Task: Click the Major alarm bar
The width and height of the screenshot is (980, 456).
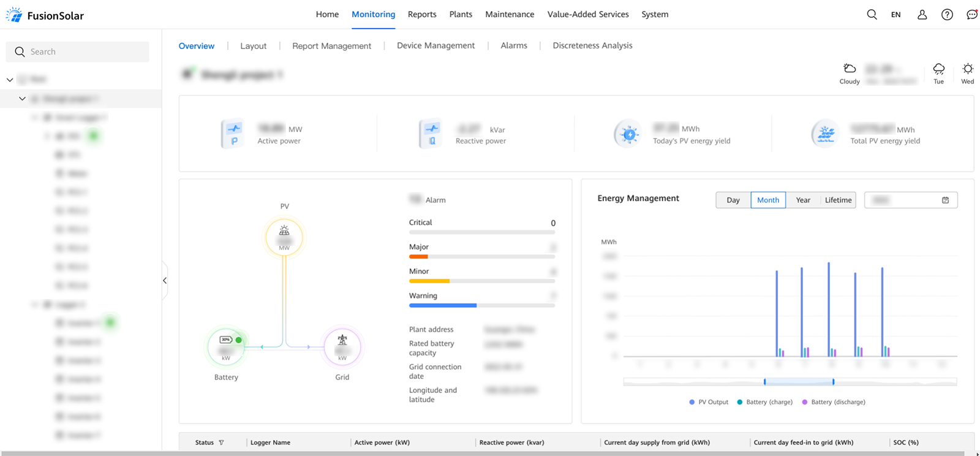Action: [482, 257]
